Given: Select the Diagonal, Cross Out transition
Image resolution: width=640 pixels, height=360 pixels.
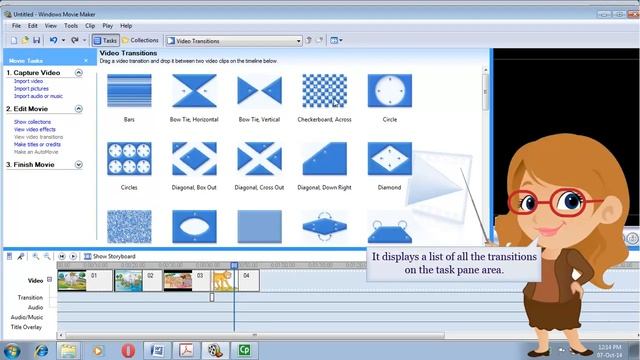Looking at the screenshot, I should 259,159.
